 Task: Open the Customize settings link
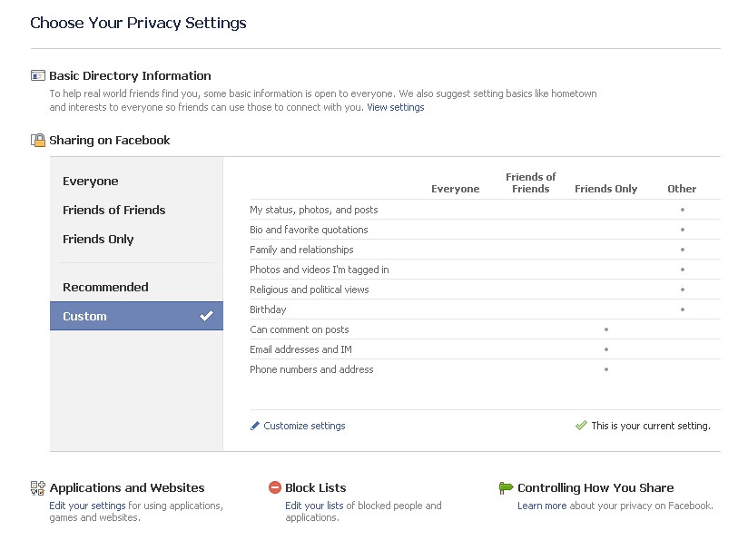coord(304,426)
